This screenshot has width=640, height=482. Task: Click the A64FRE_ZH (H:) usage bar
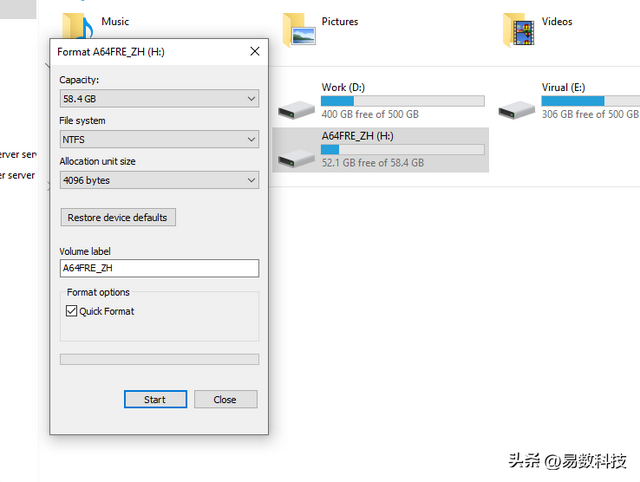pyautogui.click(x=402, y=149)
